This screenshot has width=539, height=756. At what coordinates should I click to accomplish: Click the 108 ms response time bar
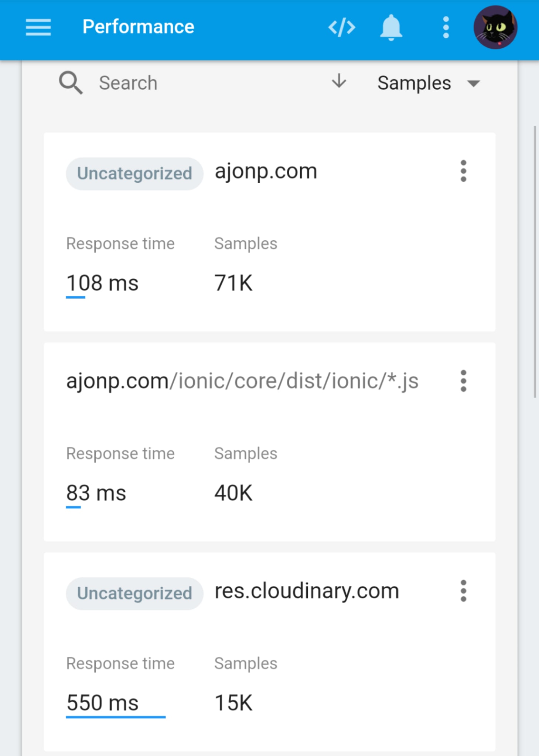(75, 297)
